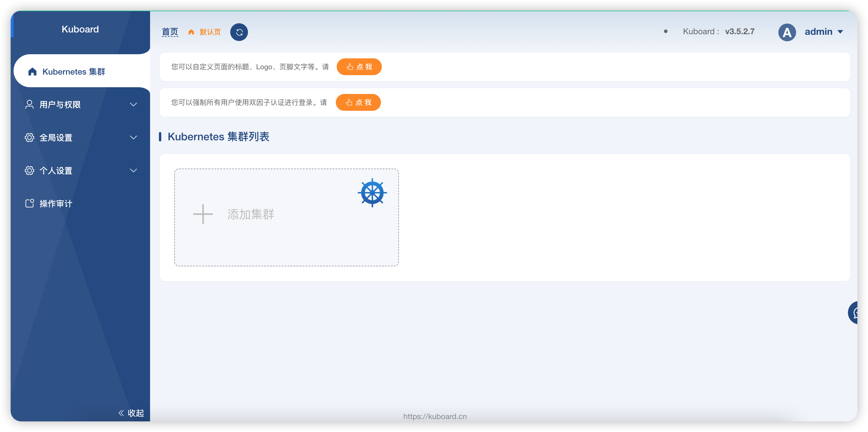The image size is (868, 432).
Task: Click the plus icon to add cluster
Action: (203, 214)
